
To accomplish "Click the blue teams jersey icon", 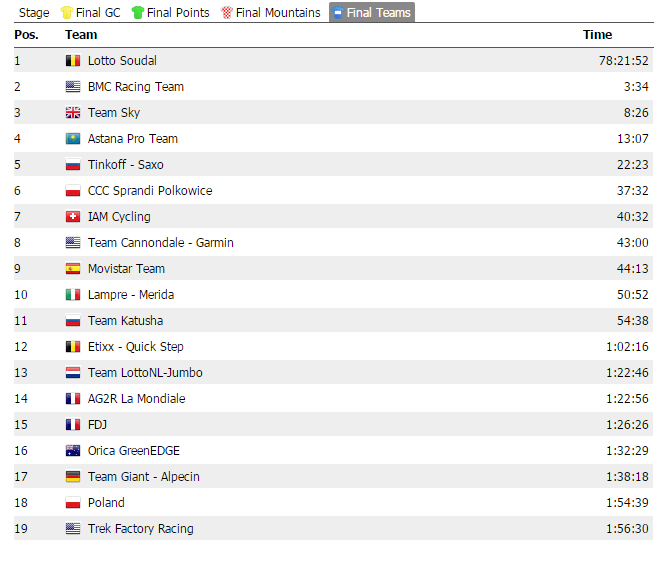I will click(338, 13).
